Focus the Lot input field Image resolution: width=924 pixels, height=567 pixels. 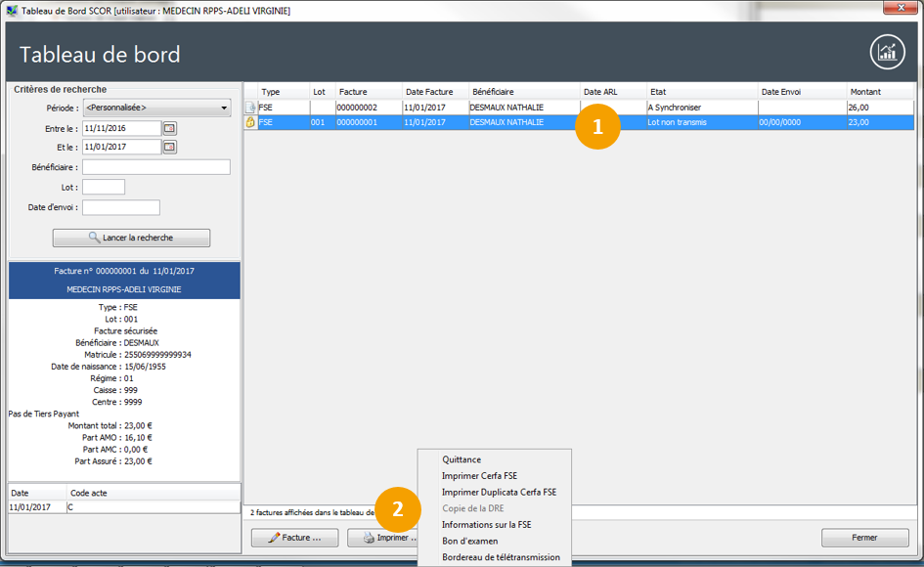pyautogui.click(x=104, y=187)
